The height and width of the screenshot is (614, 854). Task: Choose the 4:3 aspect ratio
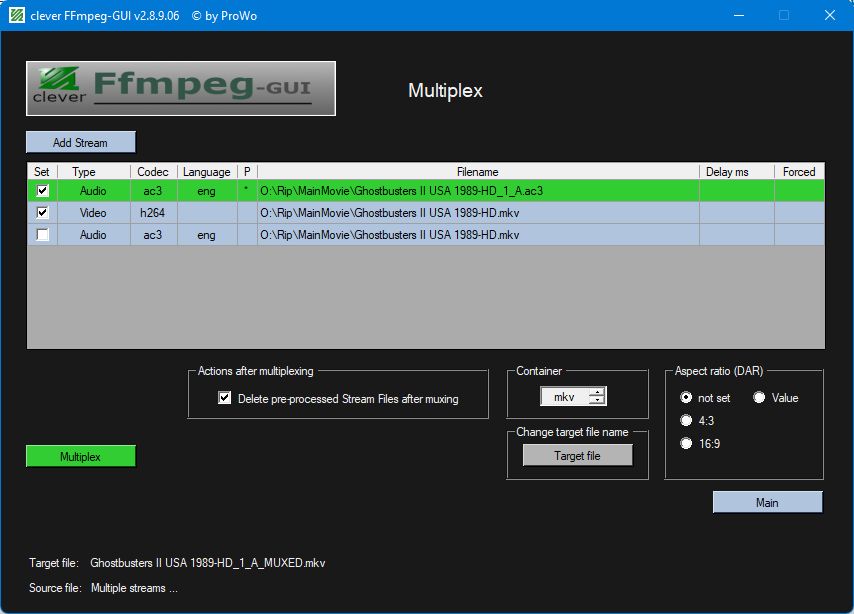(686, 421)
